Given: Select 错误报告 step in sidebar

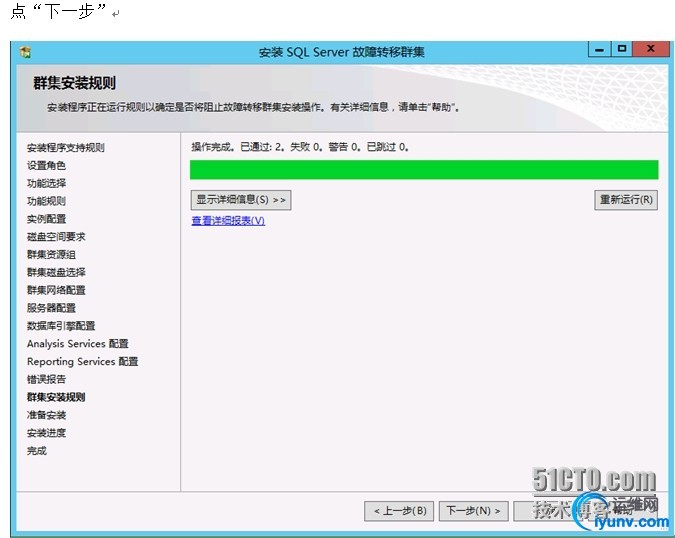Looking at the screenshot, I should 46,380.
